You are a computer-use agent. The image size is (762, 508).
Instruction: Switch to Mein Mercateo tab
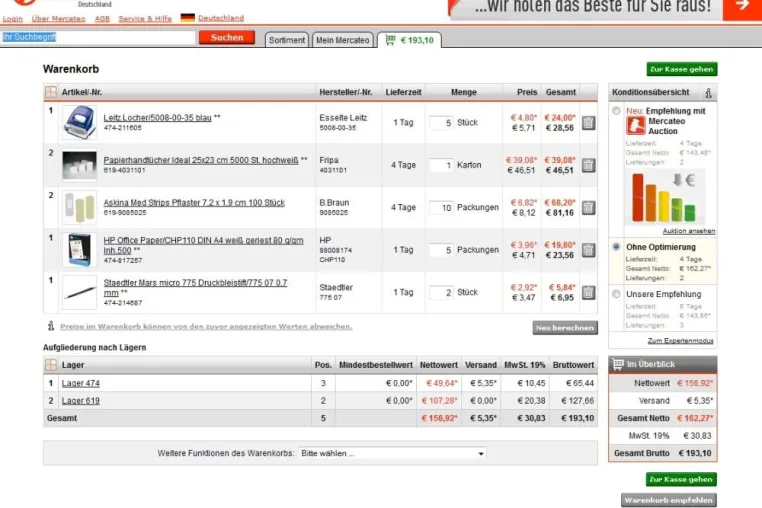343,40
